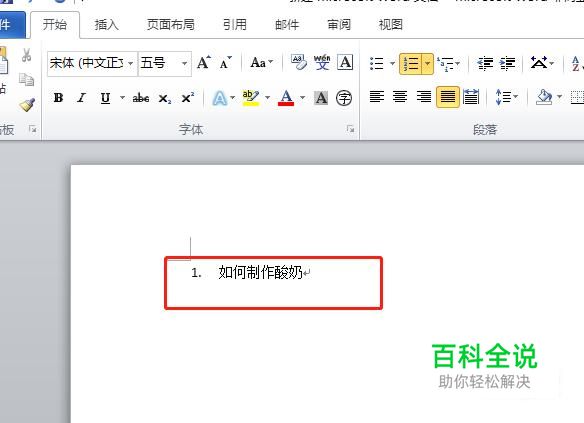Screen dimensions: 584x423
Task: Click Decrease Indent icon
Action: [x=485, y=63]
